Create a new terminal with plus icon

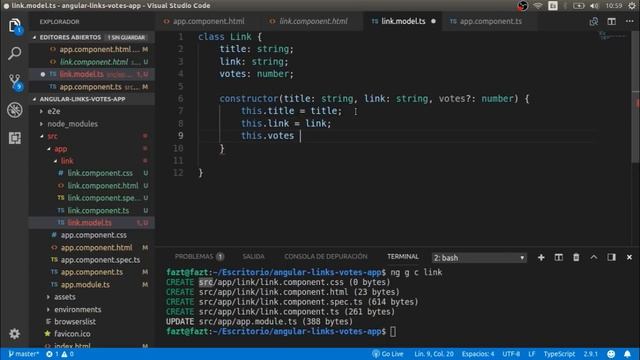pyautogui.click(x=541, y=258)
